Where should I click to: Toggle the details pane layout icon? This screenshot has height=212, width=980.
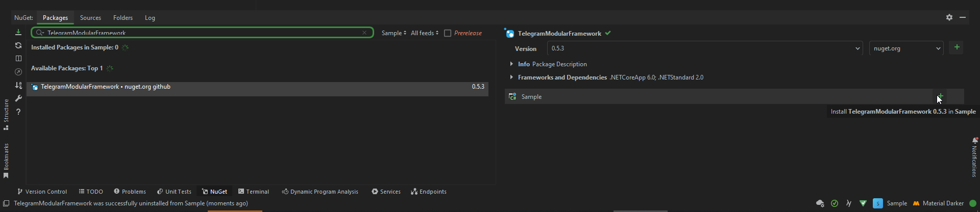click(x=18, y=59)
